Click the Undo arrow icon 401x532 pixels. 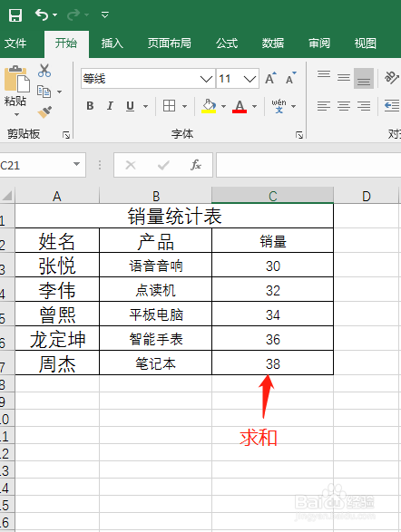(x=42, y=15)
